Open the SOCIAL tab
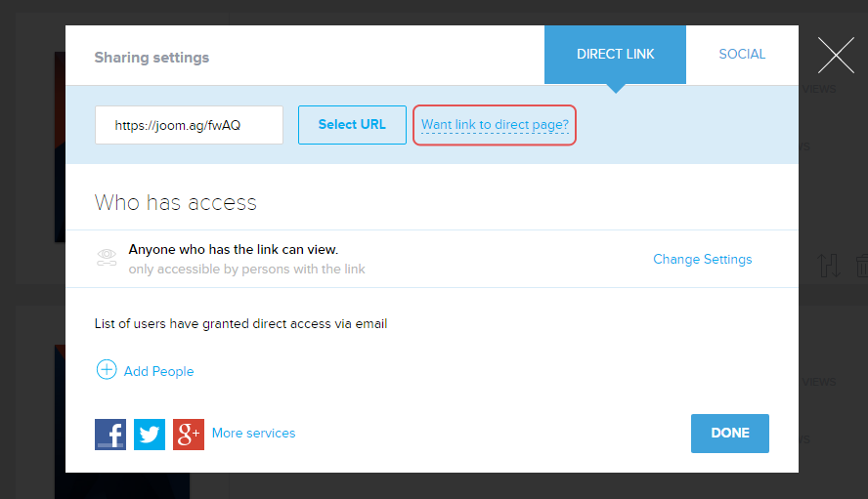This screenshot has width=868, height=499. coord(742,55)
